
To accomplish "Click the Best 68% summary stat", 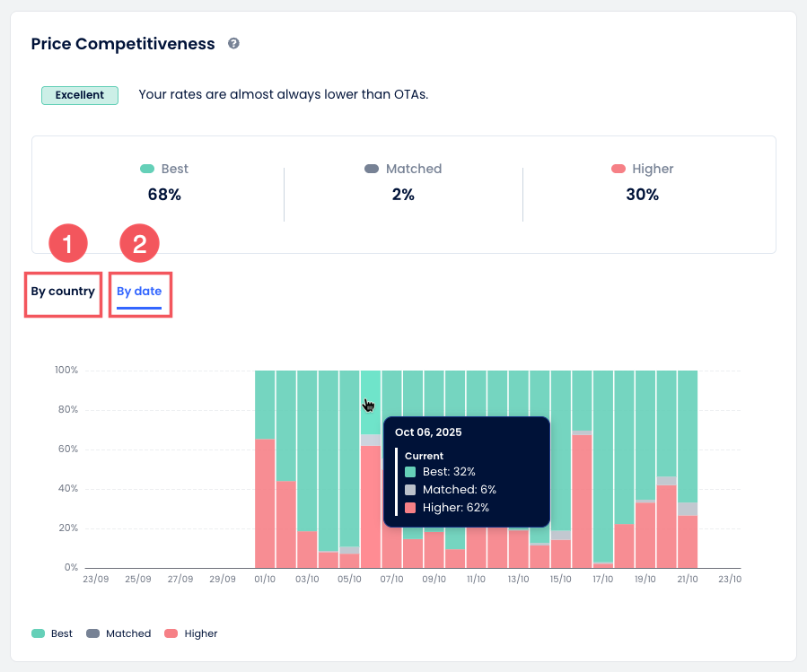I will 164,181.
